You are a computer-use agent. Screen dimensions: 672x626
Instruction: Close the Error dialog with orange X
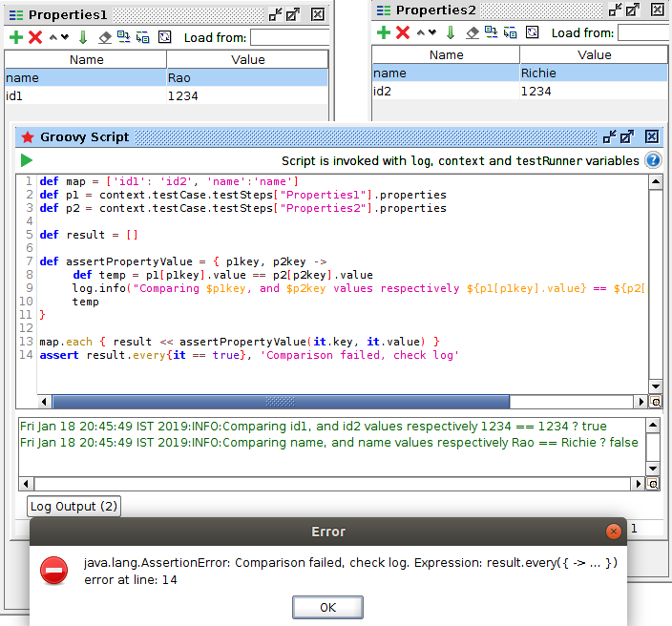614,532
